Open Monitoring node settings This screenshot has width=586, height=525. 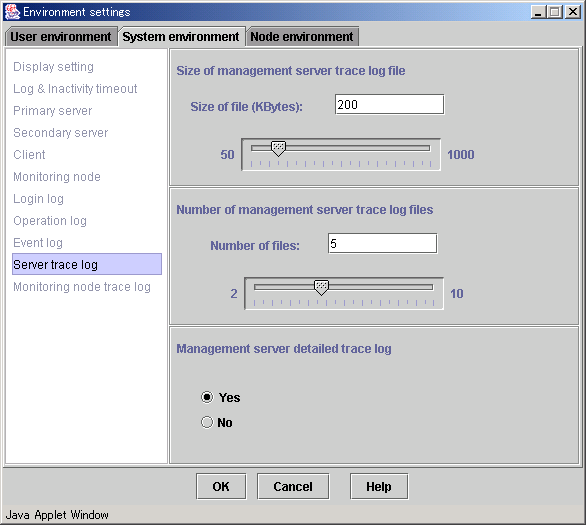tap(57, 177)
